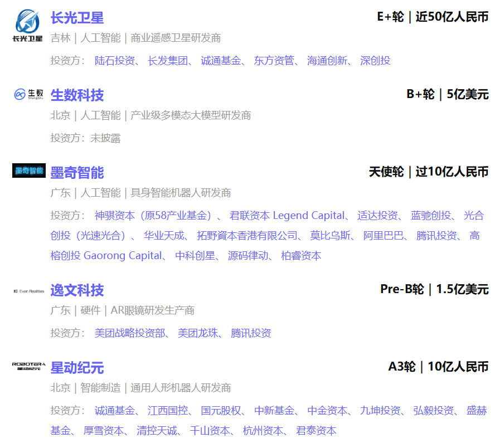Select the text 天使轮｜过10亿人民币
Image resolution: width=500 pixels, height=448 pixels.
pyautogui.click(x=429, y=172)
